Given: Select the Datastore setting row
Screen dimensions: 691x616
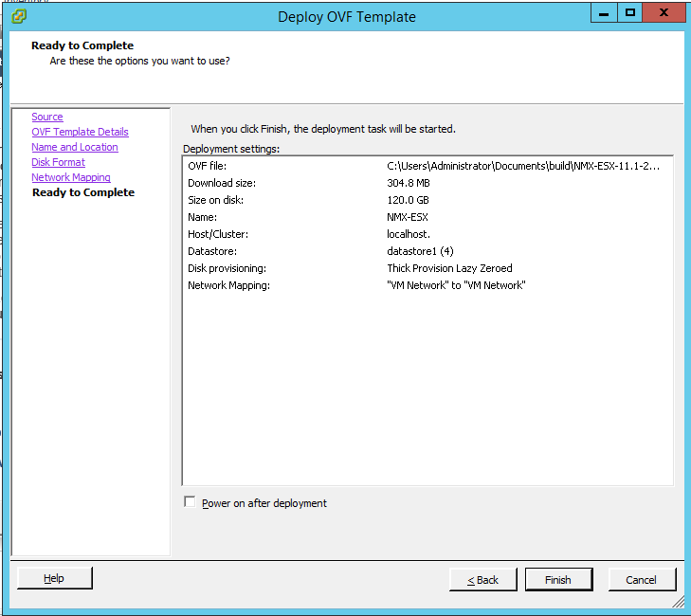Looking at the screenshot, I should [427, 251].
